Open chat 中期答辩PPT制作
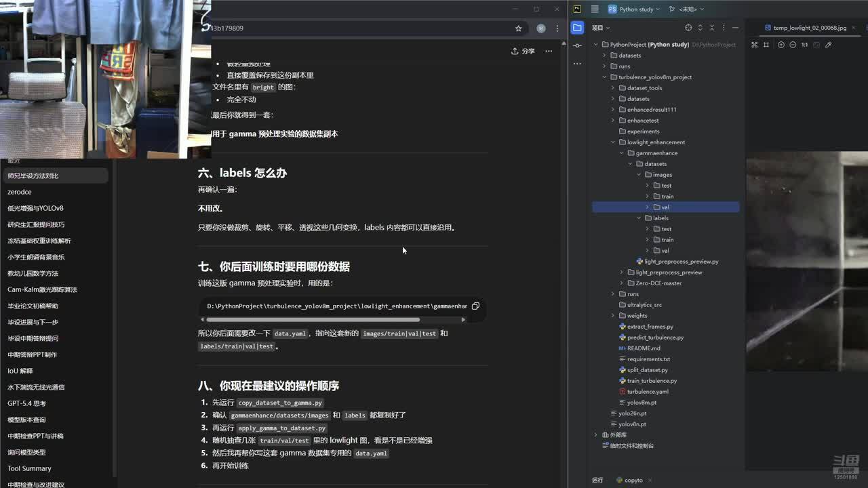The image size is (868, 488). click(56, 354)
